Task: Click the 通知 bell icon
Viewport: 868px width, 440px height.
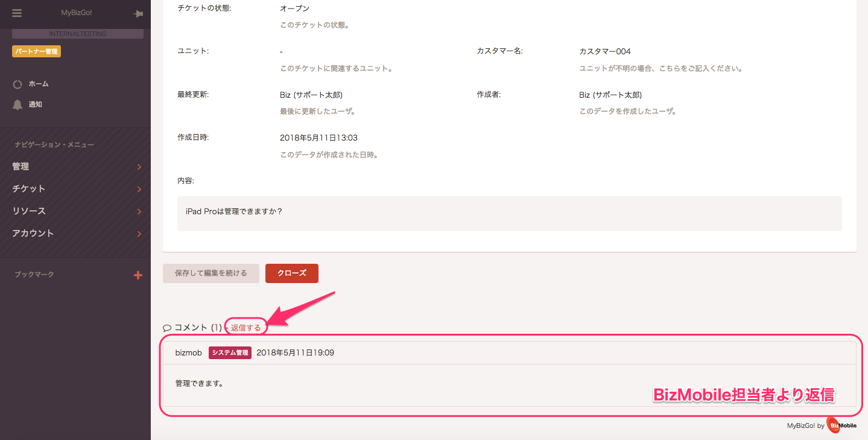Action: pos(17,104)
